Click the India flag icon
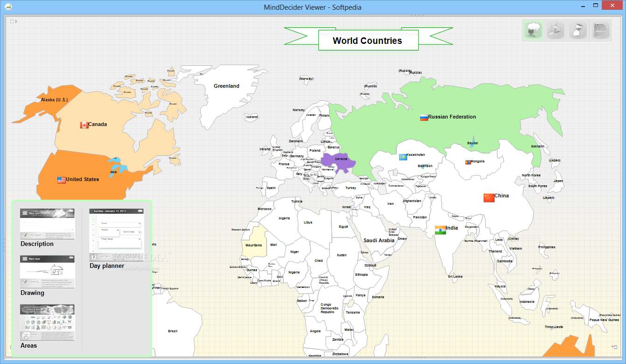This screenshot has width=626, height=364. 440,230
